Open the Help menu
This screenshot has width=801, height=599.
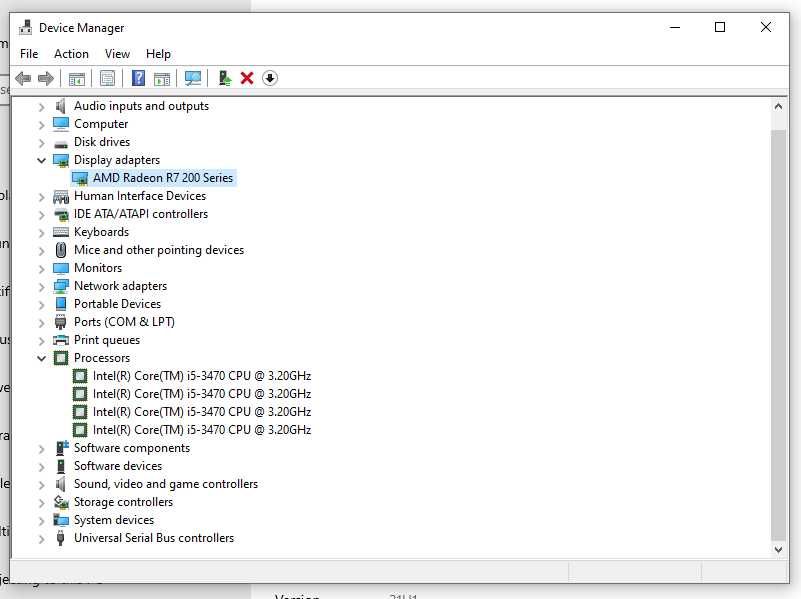click(x=158, y=54)
